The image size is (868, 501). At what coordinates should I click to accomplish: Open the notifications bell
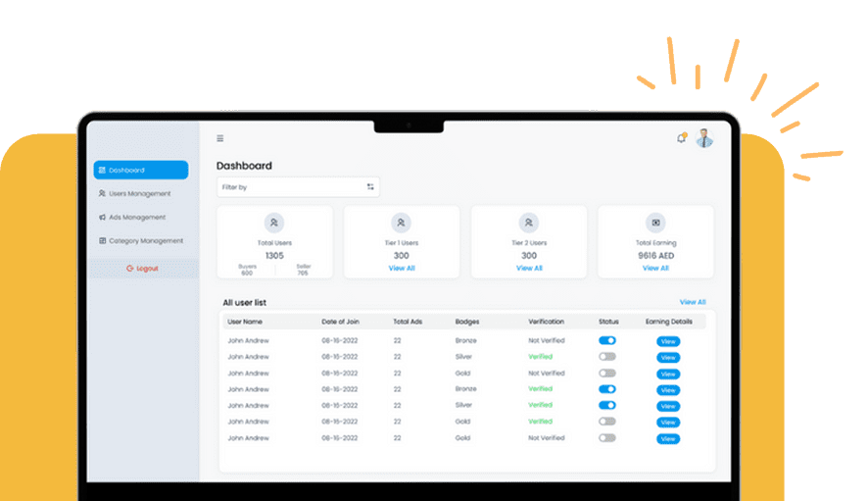tap(682, 138)
